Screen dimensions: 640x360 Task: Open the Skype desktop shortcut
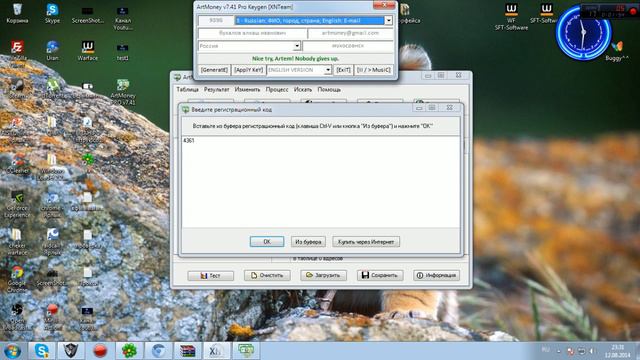tap(52, 13)
